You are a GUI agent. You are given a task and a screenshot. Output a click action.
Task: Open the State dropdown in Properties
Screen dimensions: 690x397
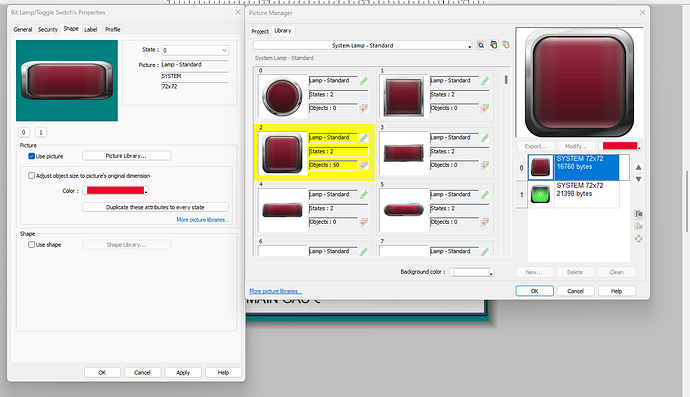195,50
